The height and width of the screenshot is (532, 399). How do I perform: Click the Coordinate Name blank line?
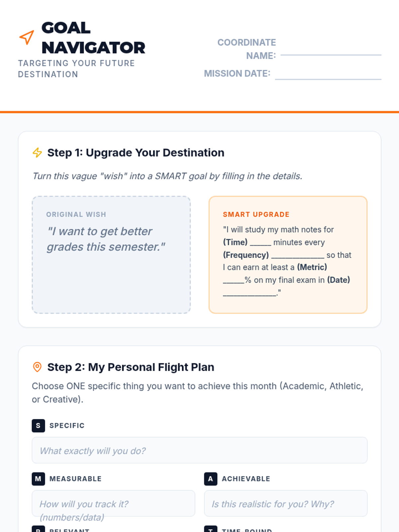point(331,55)
